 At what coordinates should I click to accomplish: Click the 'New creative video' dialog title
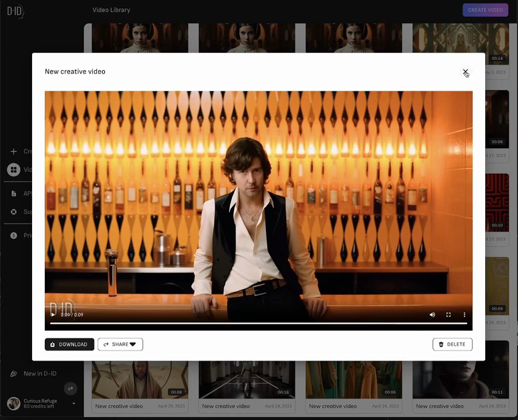75,71
